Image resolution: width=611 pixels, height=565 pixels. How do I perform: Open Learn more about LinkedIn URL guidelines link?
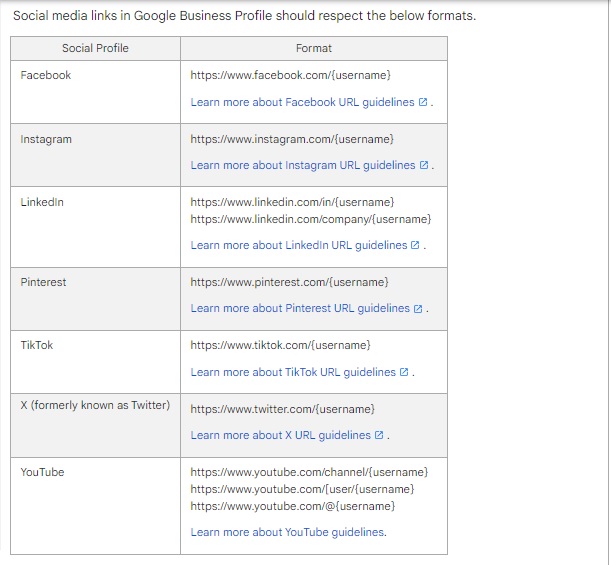[299, 245]
